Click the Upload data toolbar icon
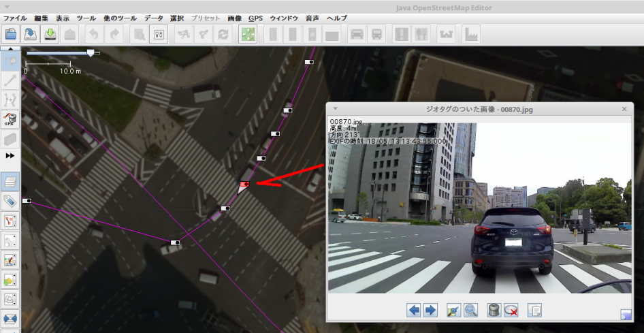Image resolution: width=644 pixels, height=333 pixels. pyautogui.click(x=70, y=34)
